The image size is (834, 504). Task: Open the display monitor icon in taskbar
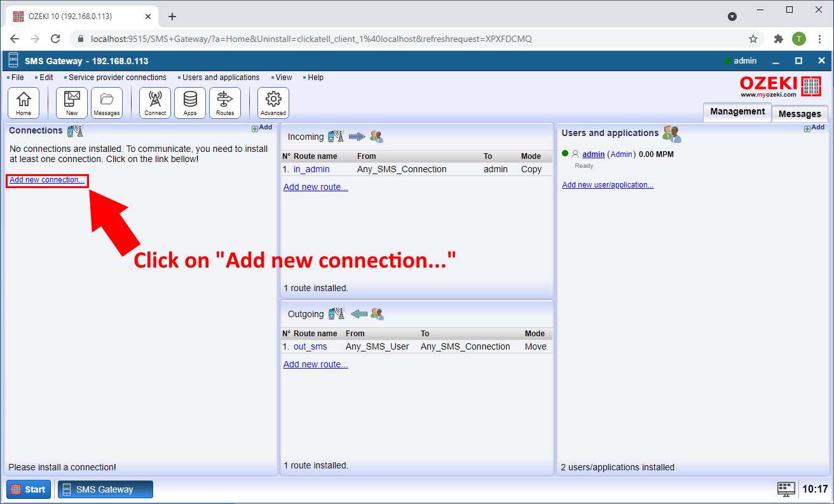786,489
